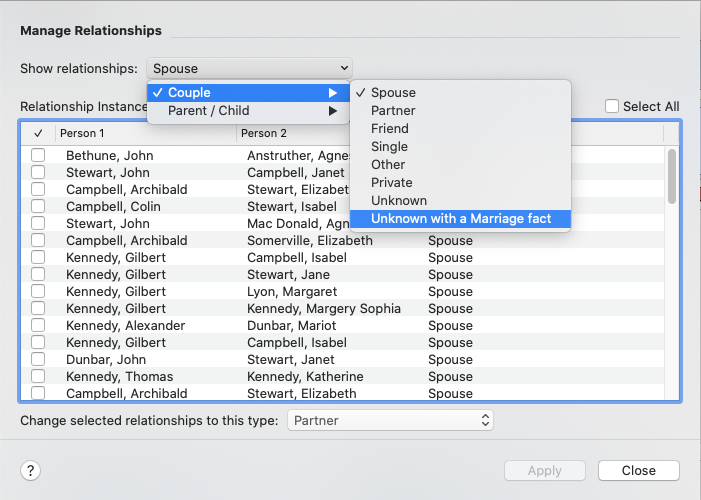The width and height of the screenshot is (701, 500).
Task: Tick the Kennedy, Alexander row checkbox
Action: click(x=38, y=326)
